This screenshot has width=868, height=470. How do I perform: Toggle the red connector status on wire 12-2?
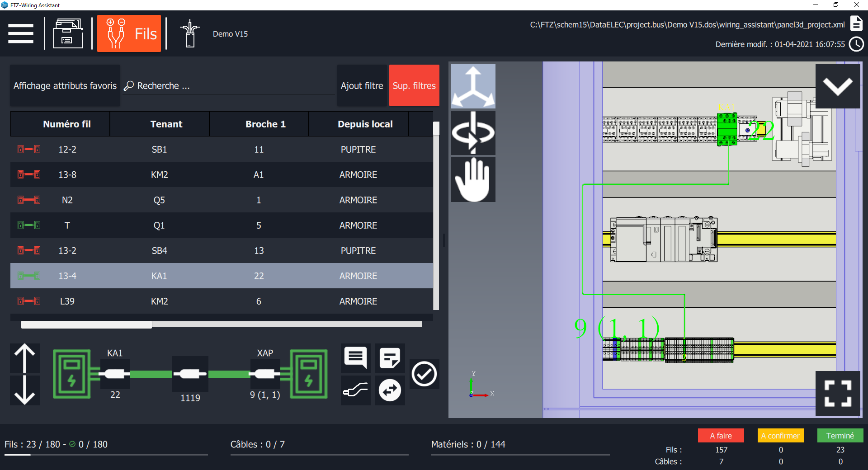click(29, 149)
